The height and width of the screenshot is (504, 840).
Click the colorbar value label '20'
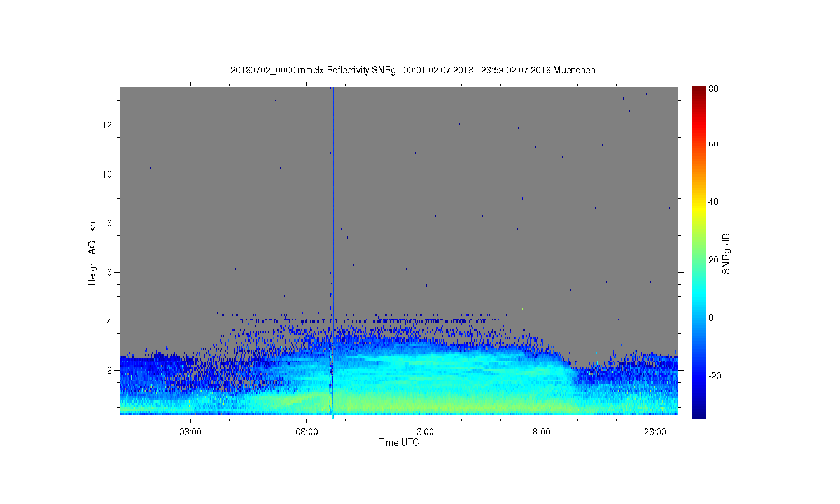click(x=713, y=260)
